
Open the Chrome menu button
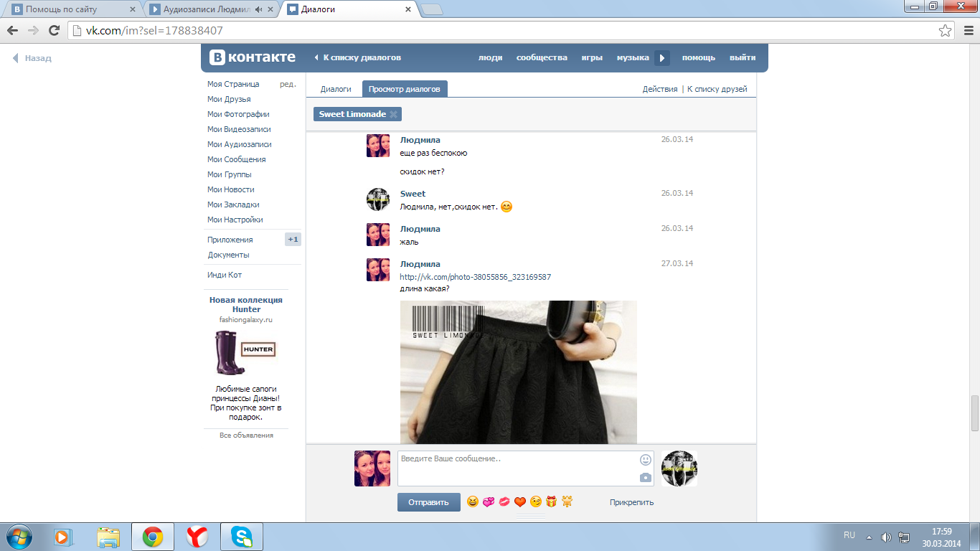pos(966,31)
